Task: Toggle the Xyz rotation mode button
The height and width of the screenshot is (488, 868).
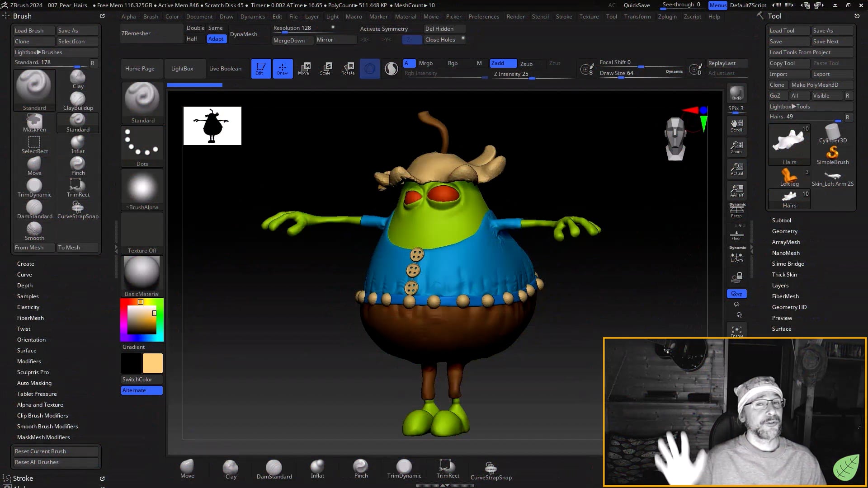Action: click(x=736, y=294)
